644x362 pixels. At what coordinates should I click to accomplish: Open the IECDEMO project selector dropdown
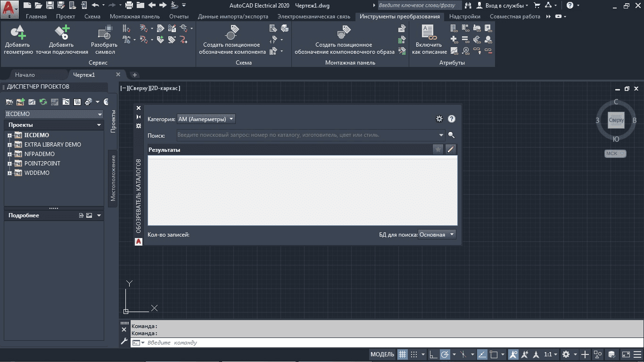pyautogui.click(x=54, y=114)
